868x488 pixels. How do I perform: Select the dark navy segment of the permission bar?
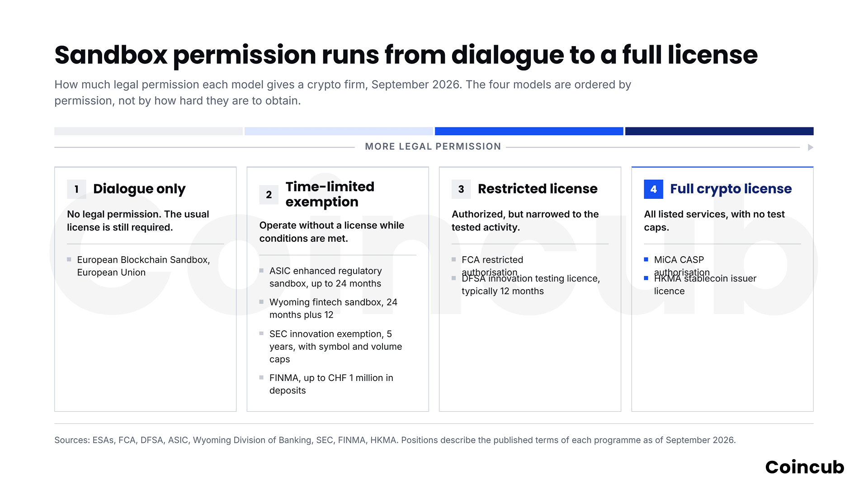tap(719, 131)
